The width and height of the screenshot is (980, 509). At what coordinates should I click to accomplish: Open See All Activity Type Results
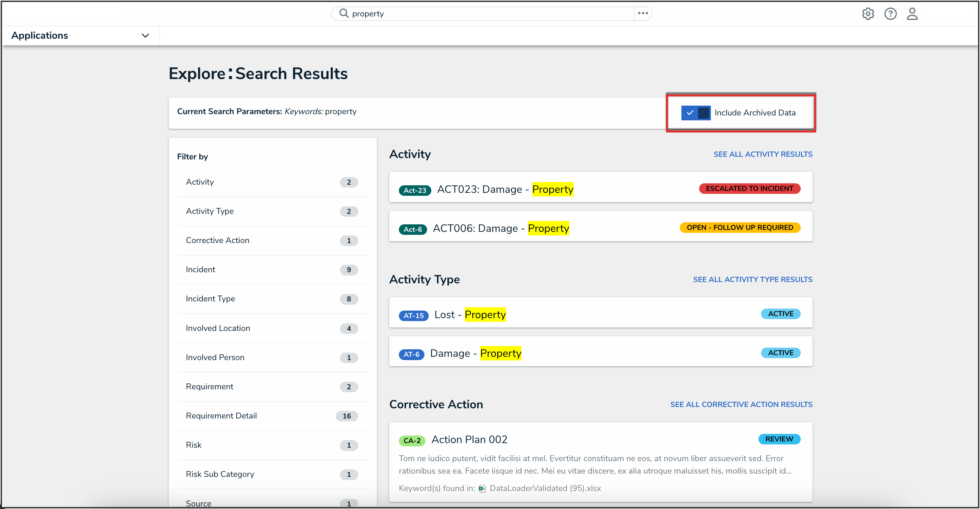(752, 279)
